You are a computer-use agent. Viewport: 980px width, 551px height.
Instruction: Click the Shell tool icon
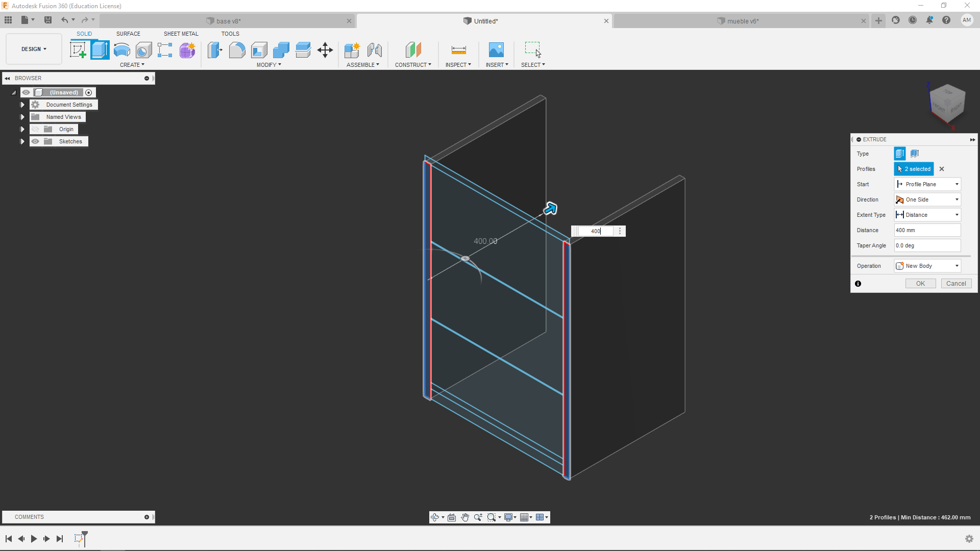pos(259,50)
